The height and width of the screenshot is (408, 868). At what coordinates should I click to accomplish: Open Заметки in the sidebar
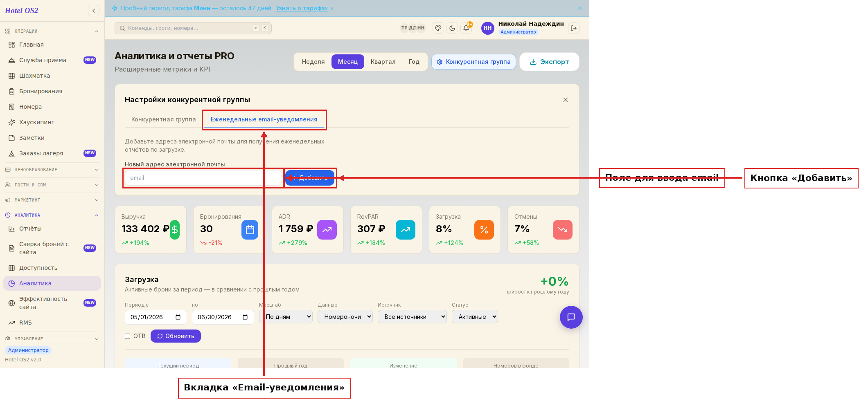(52, 138)
